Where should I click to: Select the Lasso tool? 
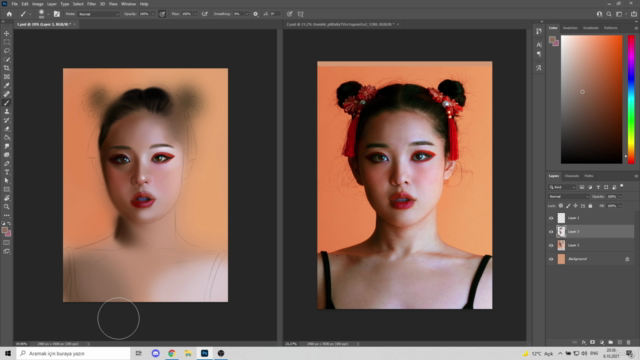pyautogui.click(x=7, y=51)
